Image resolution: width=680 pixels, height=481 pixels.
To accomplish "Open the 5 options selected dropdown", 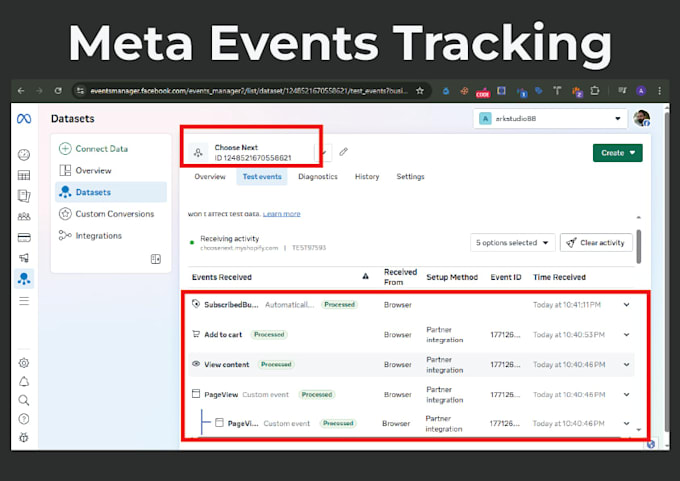I will [x=512, y=242].
